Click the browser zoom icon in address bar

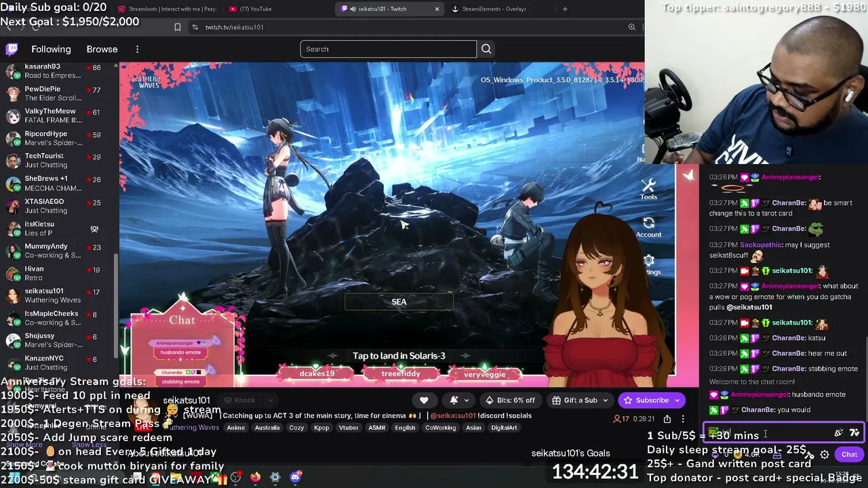tap(631, 27)
